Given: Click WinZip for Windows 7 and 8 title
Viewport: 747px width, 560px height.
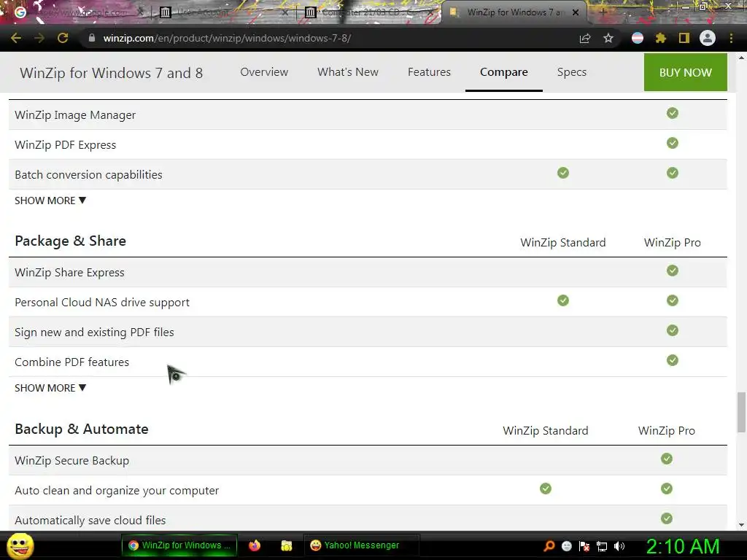Looking at the screenshot, I should pyautogui.click(x=111, y=73).
